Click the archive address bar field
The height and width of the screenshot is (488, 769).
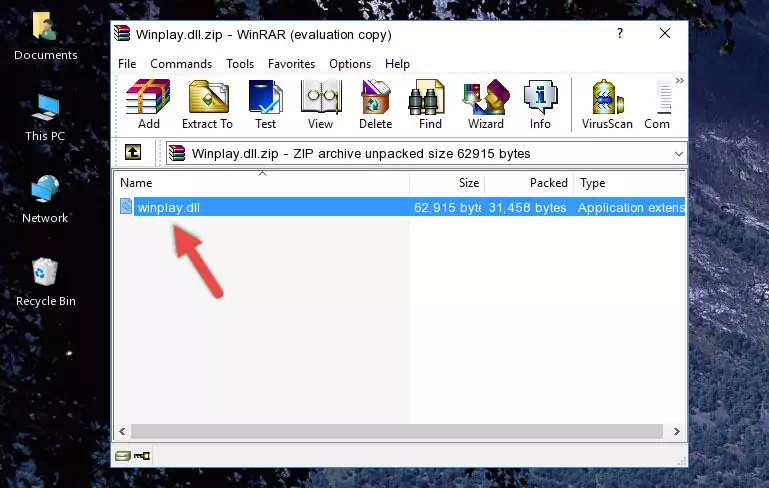(x=426, y=154)
